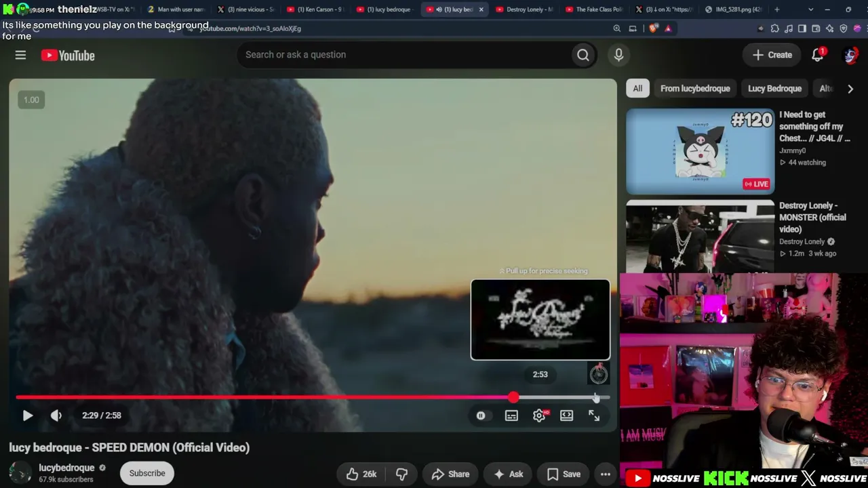Show more filter chips with right chevron

(850, 89)
